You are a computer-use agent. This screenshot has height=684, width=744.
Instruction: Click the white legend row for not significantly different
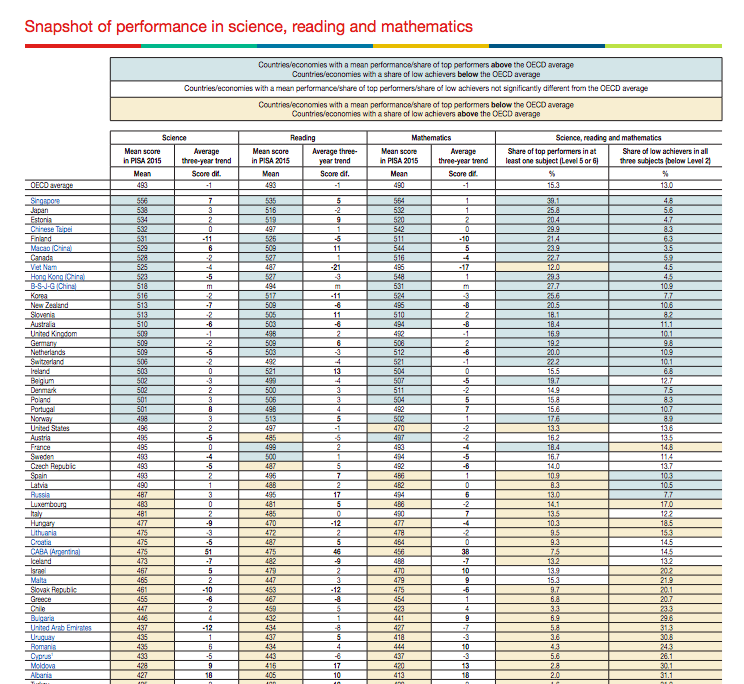coord(415,88)
